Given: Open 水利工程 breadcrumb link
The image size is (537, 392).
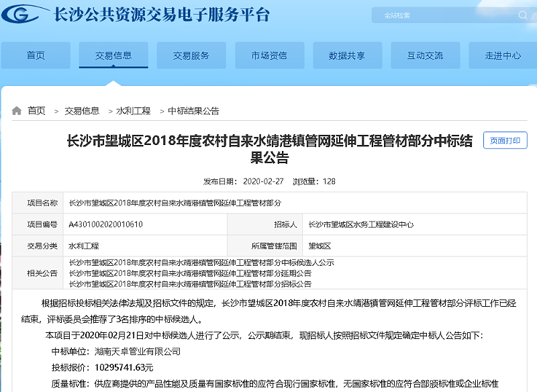Looking at the screenshot, I should pos(132,111).
